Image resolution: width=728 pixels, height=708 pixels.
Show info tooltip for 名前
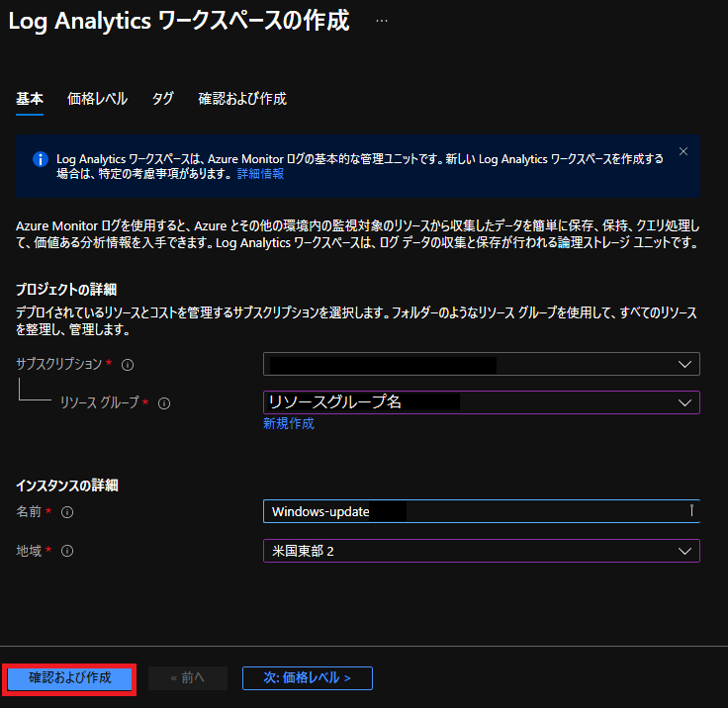(x=67, y=512)
